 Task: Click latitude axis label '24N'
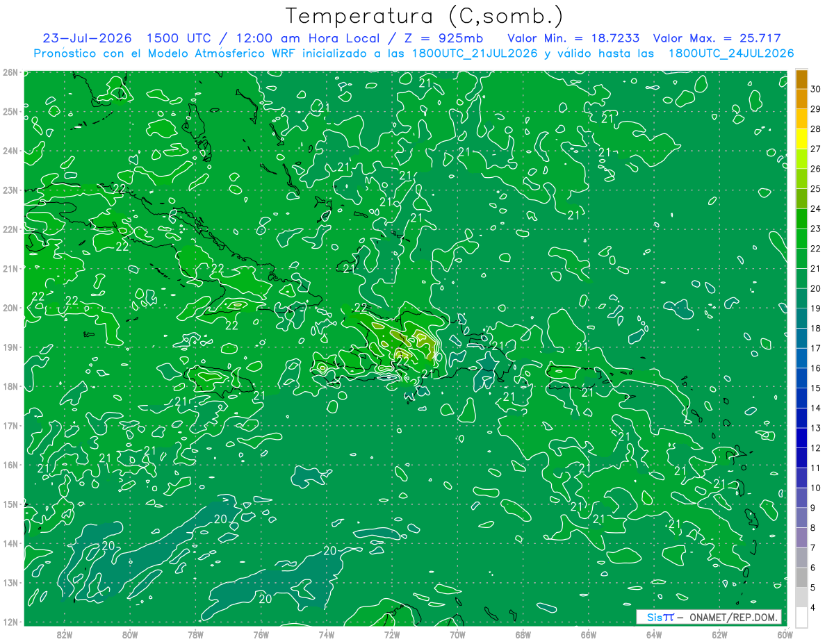(10, 151)
